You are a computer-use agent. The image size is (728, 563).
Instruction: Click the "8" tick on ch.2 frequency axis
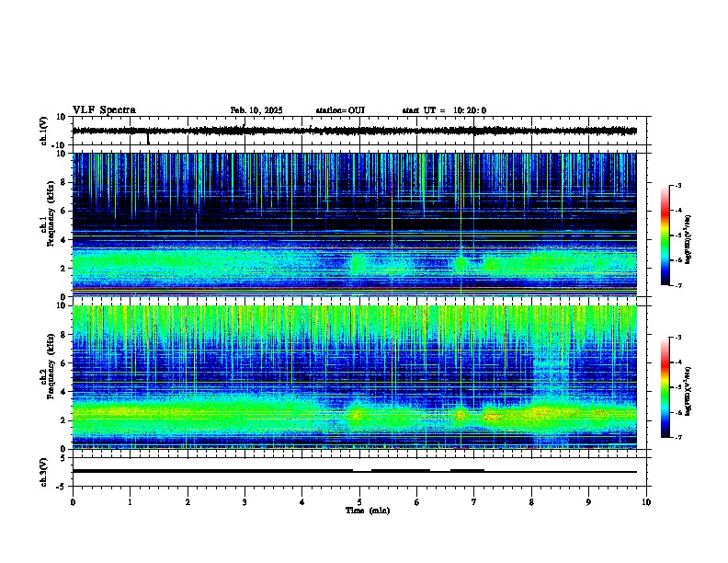click(64, 335)
